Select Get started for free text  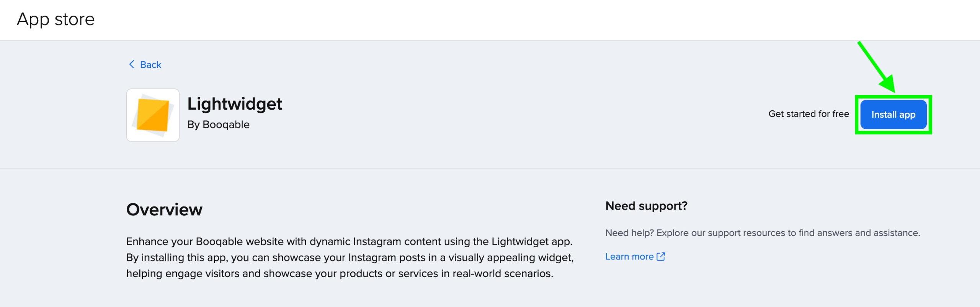click(809, 114)
